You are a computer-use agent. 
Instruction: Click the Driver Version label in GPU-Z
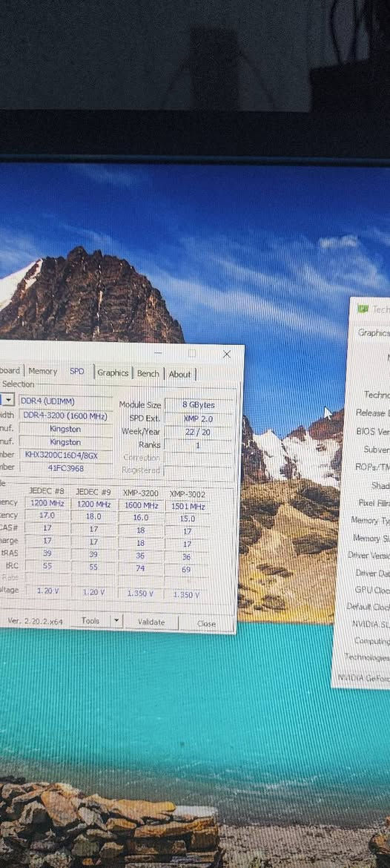coord(369,555)
